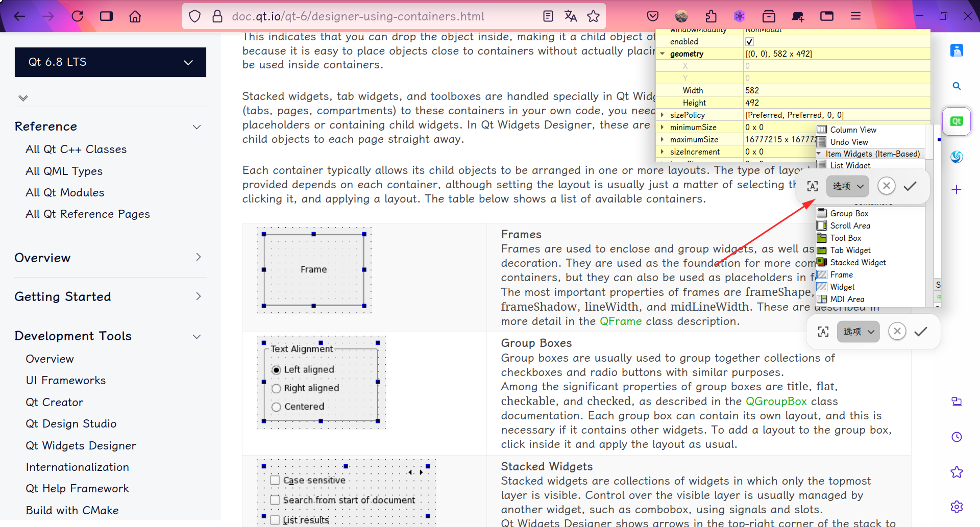The width and height of the screenshot is (980, 527).
Task: Click the site security padlock icon
Action: pyautogui.click(x=217, y=16)
